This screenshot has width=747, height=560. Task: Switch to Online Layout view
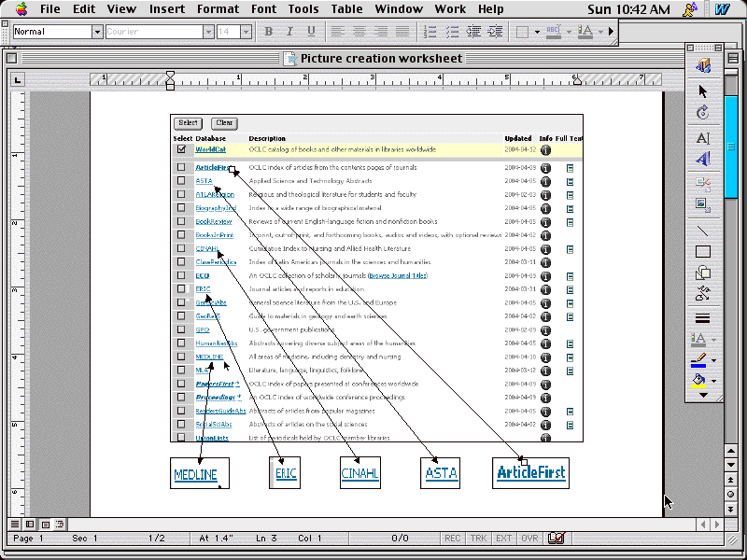30,525
